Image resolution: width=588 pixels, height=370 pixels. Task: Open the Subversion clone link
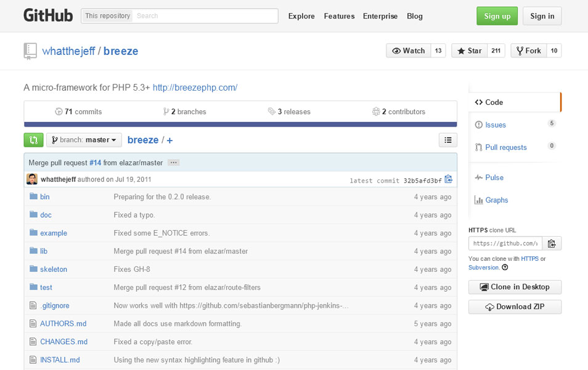[483, 267]
